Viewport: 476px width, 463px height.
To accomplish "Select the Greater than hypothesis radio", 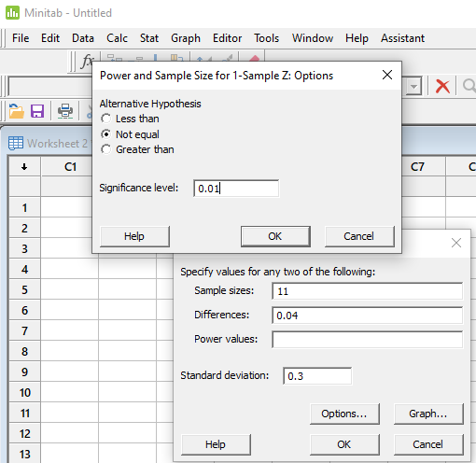I will [106, 149].
